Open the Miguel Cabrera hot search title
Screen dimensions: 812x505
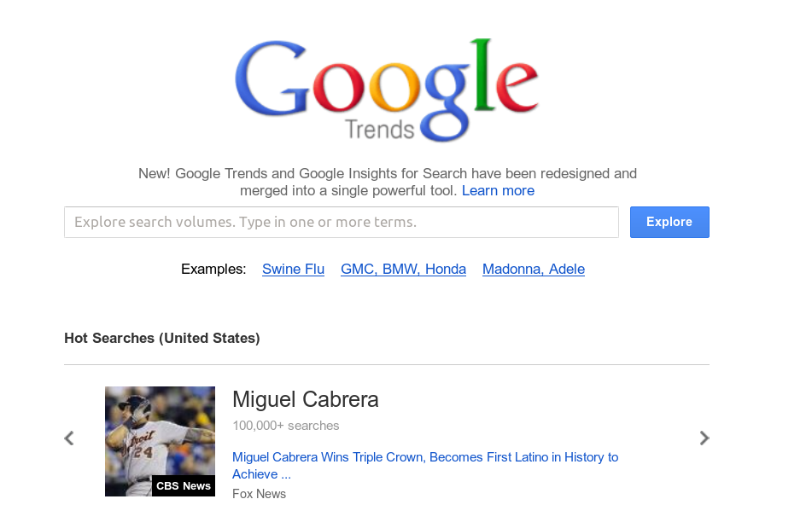(x=306, y=399)
